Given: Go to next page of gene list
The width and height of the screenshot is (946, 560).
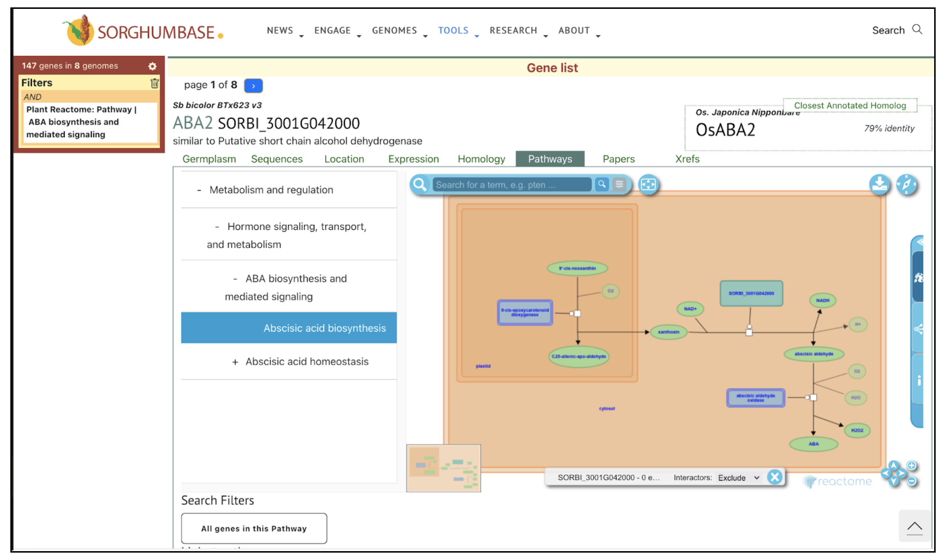Looking at the screenshot, I should pyautogui.click(x=253, y=86).
